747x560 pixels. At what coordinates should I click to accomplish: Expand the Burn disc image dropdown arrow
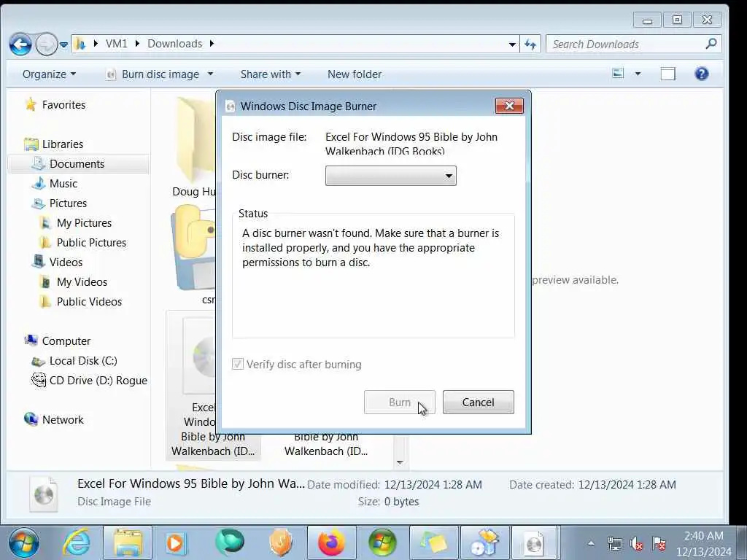click(x=210, y=74)
